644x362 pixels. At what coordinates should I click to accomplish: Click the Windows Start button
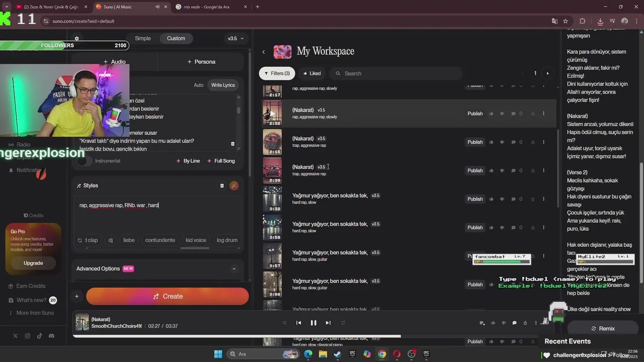pos(218,354)
